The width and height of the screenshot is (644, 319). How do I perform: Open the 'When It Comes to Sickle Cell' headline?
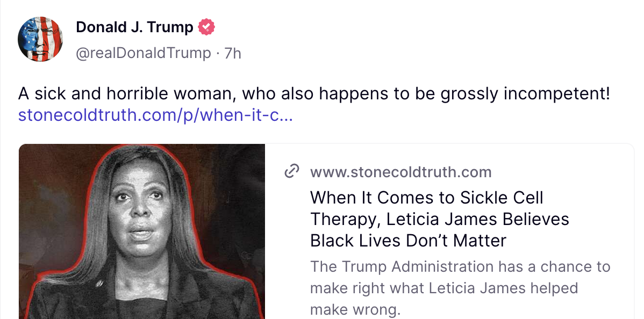[426, 198]
